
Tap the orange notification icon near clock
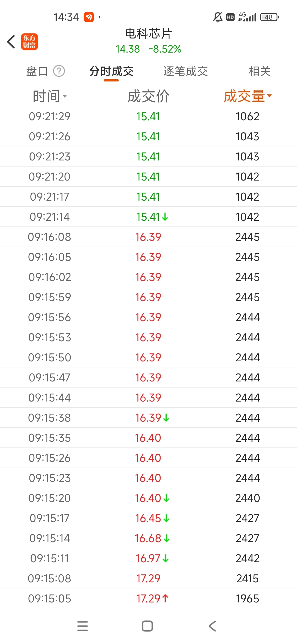click(89, 17)
